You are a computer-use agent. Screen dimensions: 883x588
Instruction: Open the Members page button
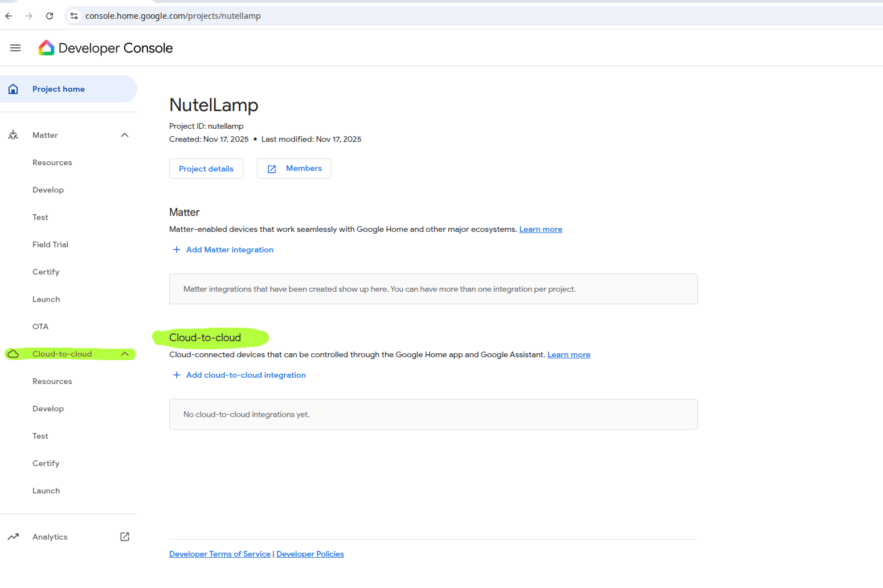294,169
